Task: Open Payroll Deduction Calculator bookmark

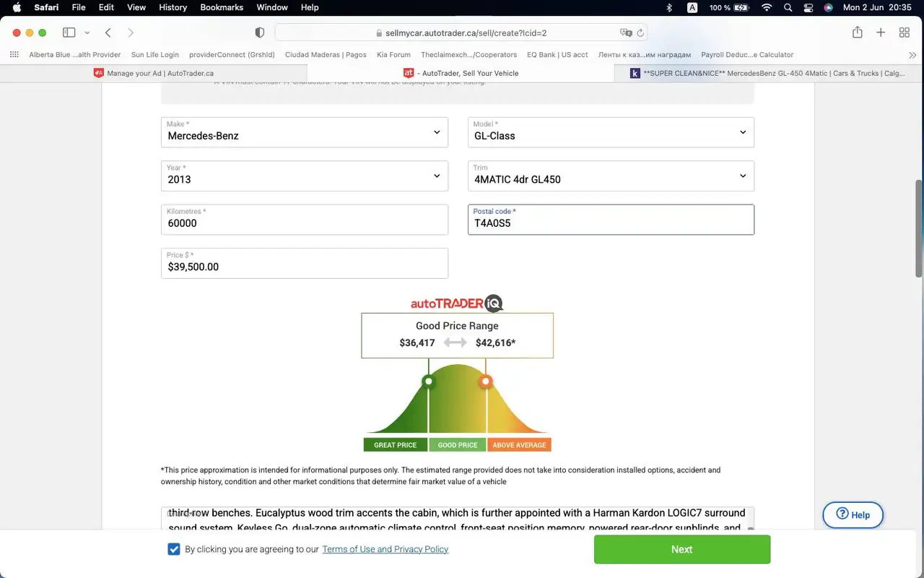Action: click(747, 54)
